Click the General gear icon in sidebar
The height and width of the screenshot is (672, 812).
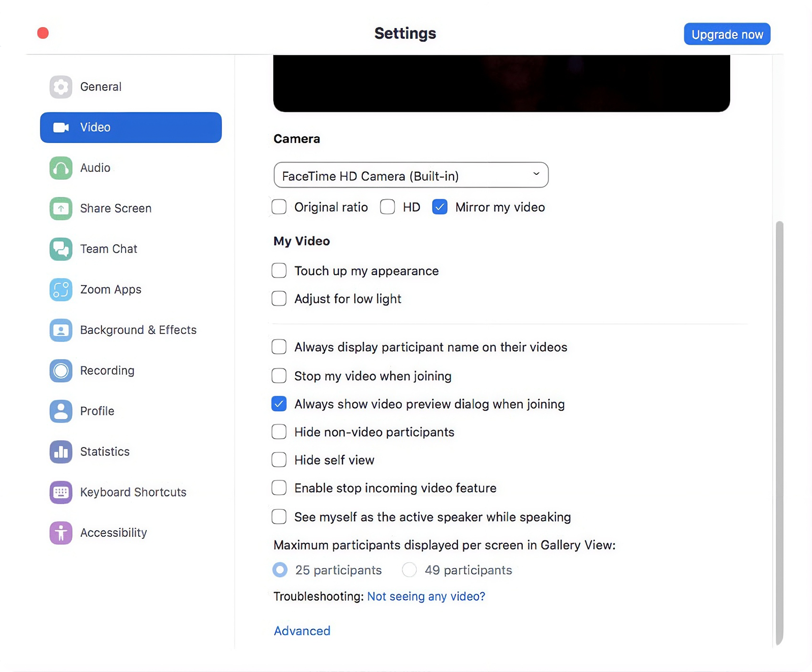(60, 87)
